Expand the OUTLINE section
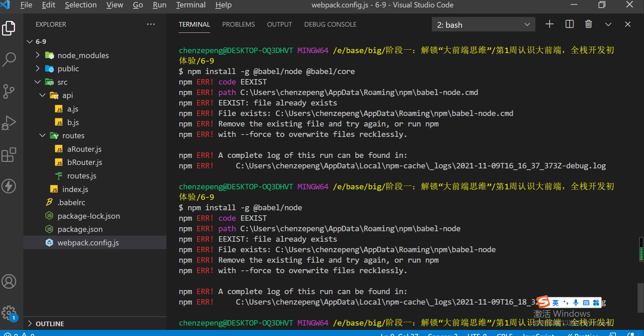Viewport: 644px width, 336px height. pyautogui.click(x=50, y=323)
